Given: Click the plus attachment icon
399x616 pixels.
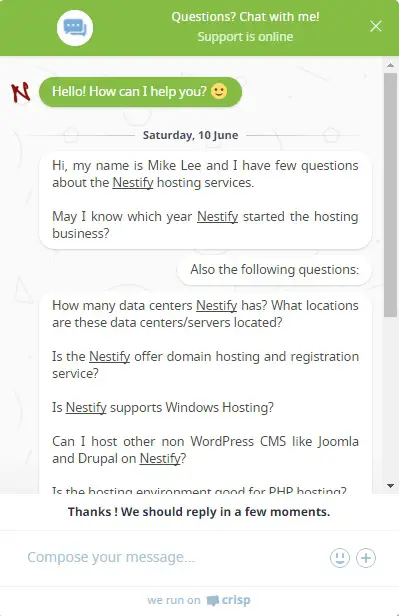Looking at the screenshot, I should (x=366, y=557).
